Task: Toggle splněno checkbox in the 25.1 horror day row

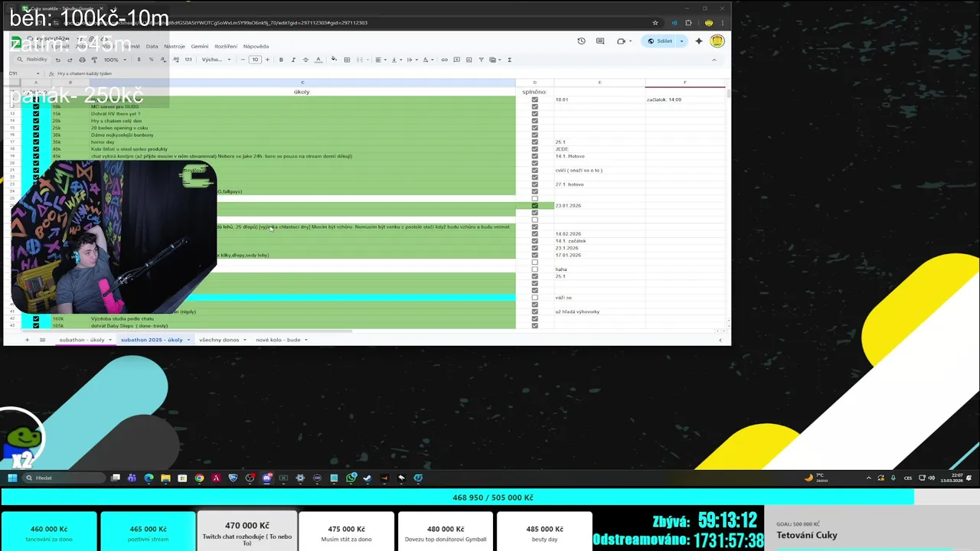Action: tap(534, 142)
